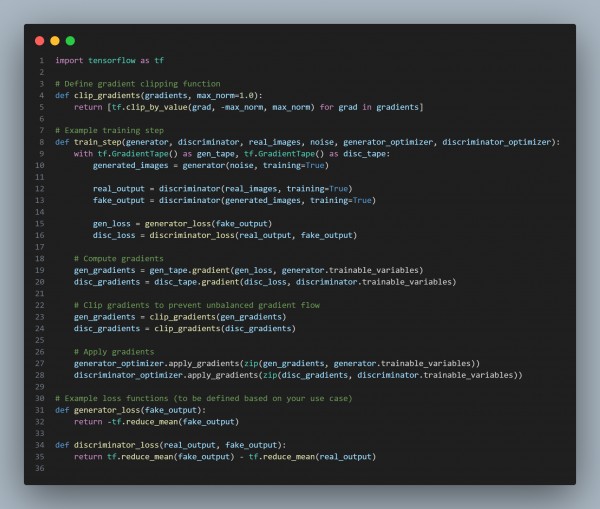Click the 'real_output = discriminator(real_images' line
600x509 pixels.
click(x=222, y=189)
